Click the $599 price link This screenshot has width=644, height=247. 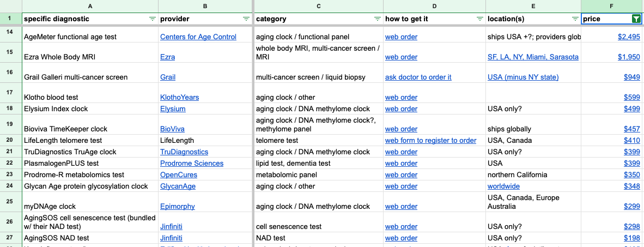pos(632,98)
